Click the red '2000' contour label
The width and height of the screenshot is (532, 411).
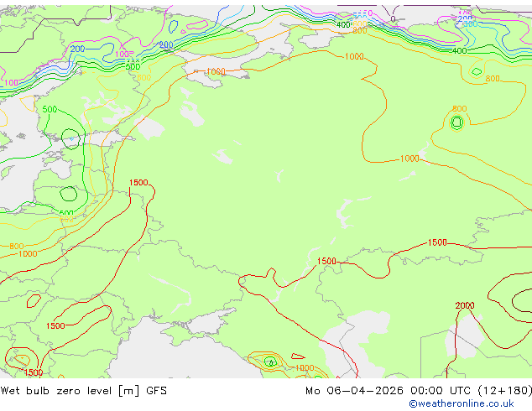[x=465, y=305]
